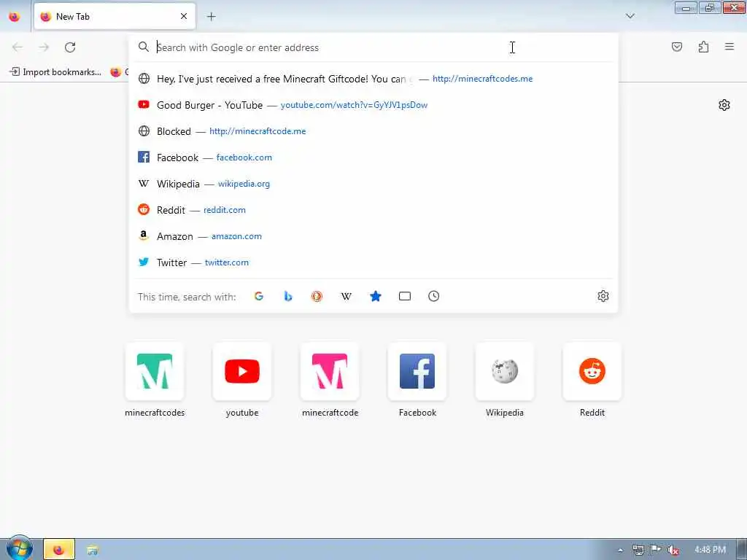The height and width of the screenshot is (560, 747).
Task: Open Windows Explorer from taskbar
Action: (x=93, y=550)
